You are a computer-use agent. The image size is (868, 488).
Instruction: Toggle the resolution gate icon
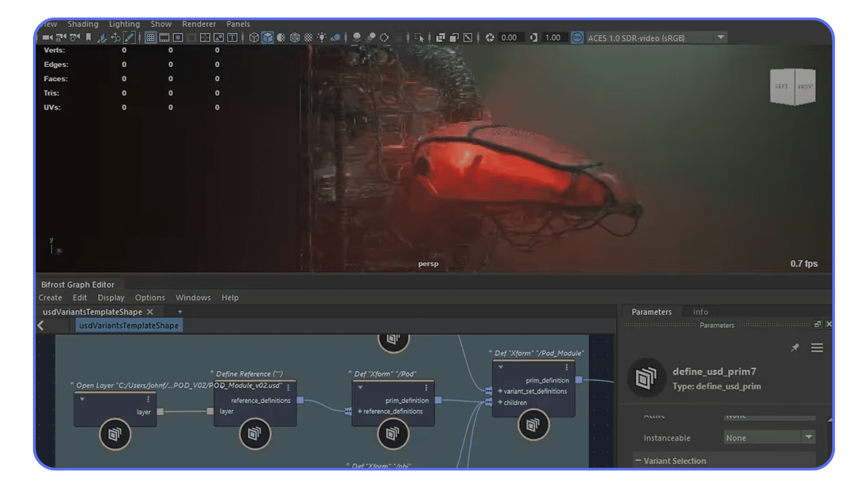pyautogui.click(x=178, y=38)
